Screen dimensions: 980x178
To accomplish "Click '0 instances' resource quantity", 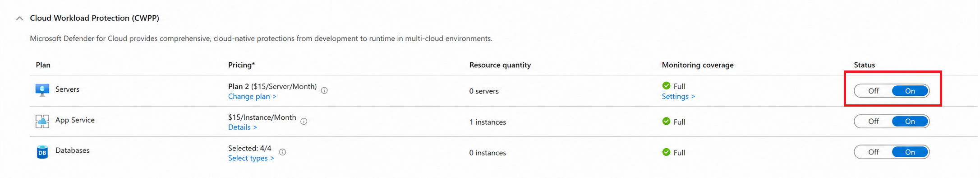I will (488, 153).
